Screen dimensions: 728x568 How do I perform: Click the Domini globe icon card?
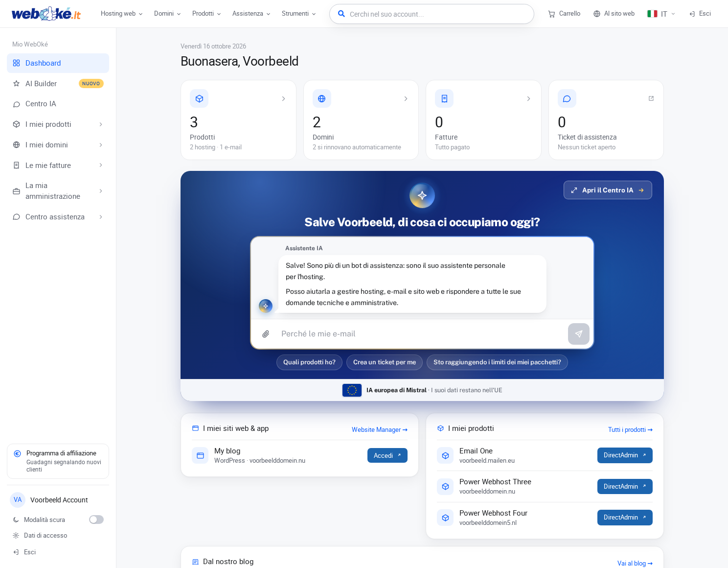(x=361, y=120)
